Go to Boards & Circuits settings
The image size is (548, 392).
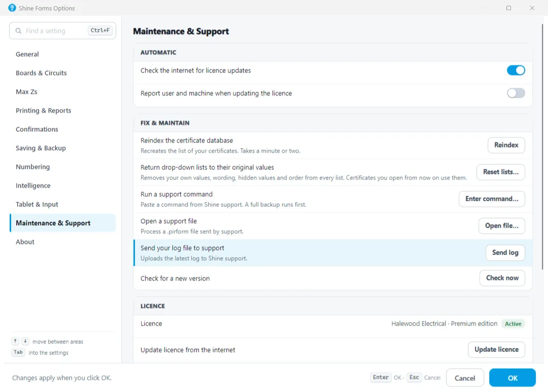pyautogui.click(x=62, y=73)
